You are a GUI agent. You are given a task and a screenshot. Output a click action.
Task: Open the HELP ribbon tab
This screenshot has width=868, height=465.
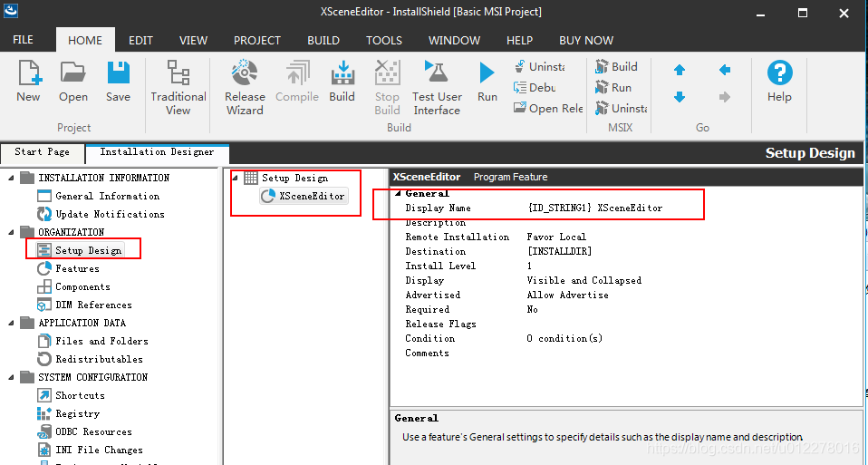[x=519, y=41]
